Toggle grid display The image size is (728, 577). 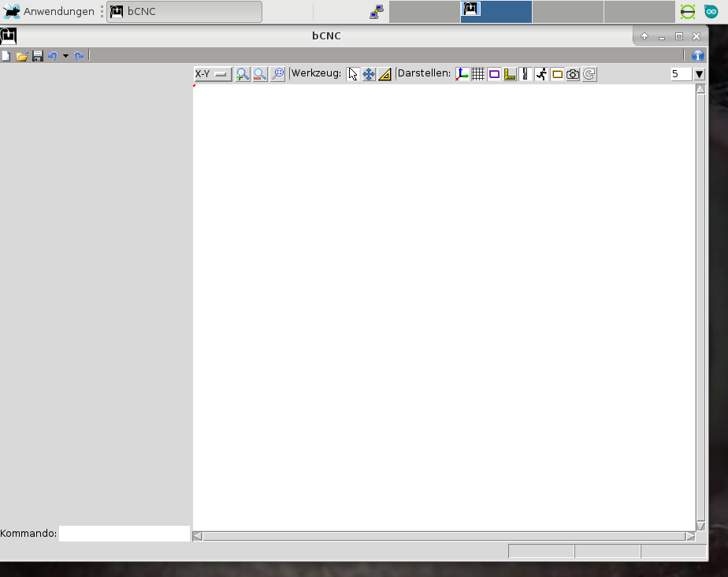tap(477, 74)
